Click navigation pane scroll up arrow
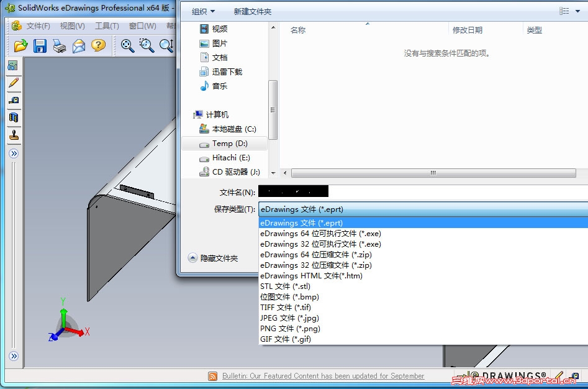The image size is (588, 389). (x=273, y=27)
